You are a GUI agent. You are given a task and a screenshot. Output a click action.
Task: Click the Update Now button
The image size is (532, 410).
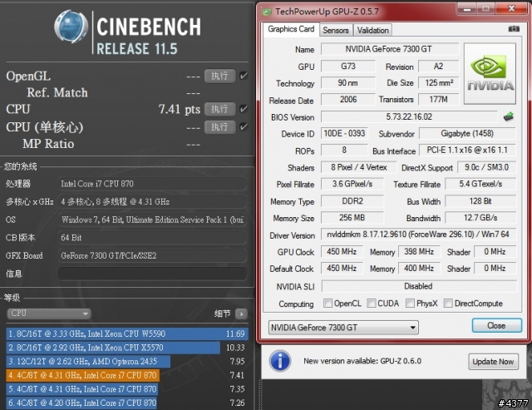(x=493, y=362)
